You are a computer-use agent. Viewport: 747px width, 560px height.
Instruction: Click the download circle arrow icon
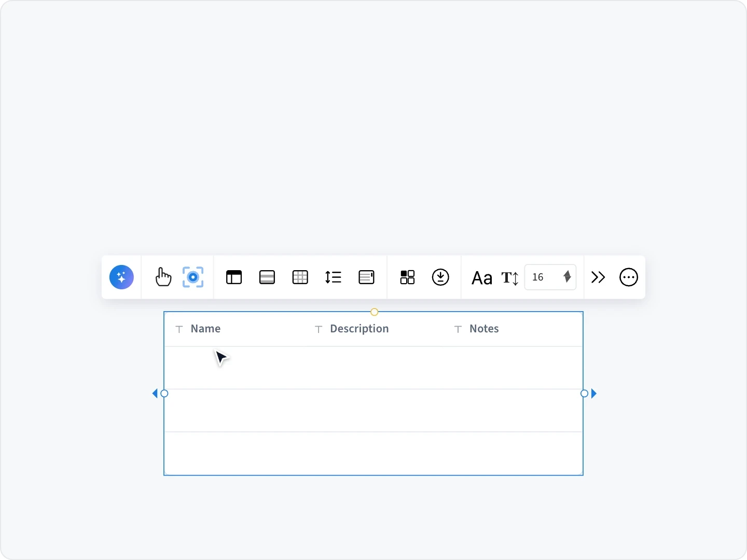pos(440,277)
